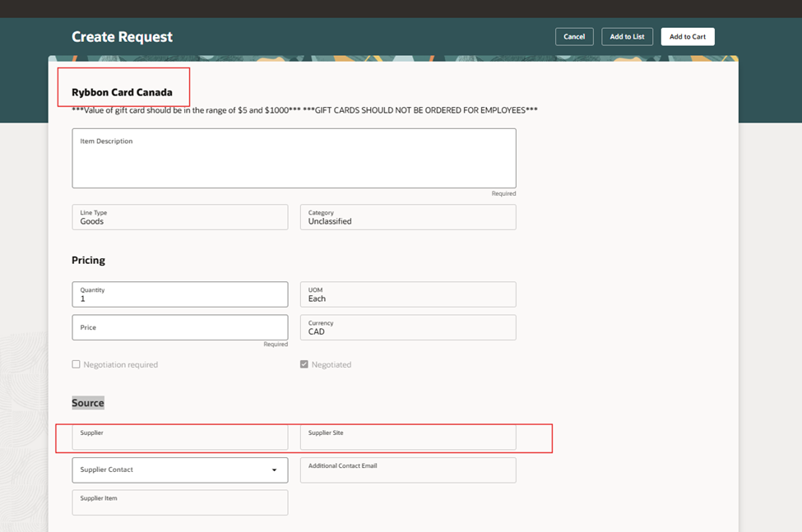Click the Quantity input field
Viewport: 802px width, 532px height.
click(180, 294)
